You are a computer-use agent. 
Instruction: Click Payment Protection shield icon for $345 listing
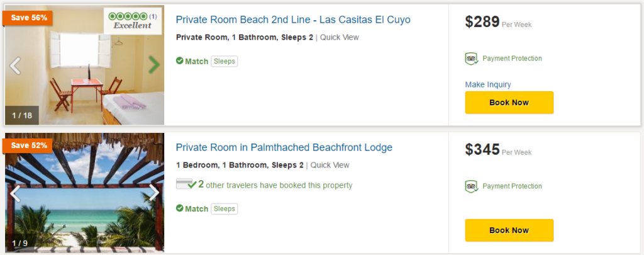pyautogui.click(x=471, y=186)
